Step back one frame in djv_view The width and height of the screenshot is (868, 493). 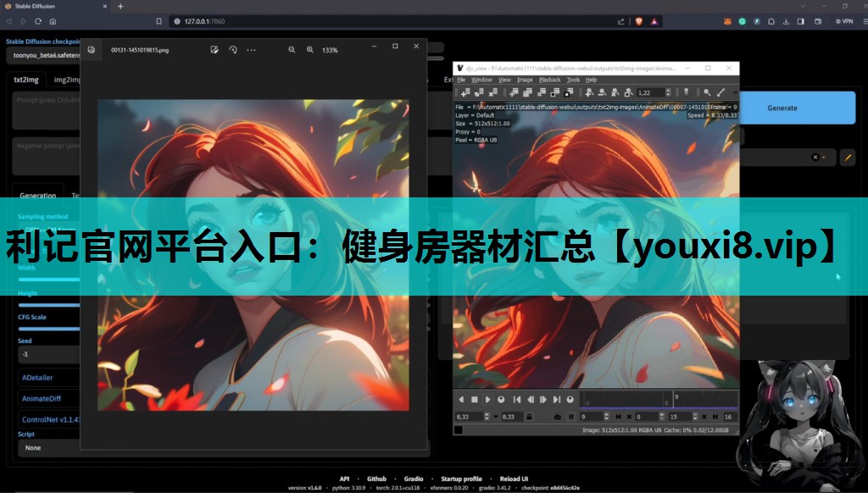(x=531, y=400)
